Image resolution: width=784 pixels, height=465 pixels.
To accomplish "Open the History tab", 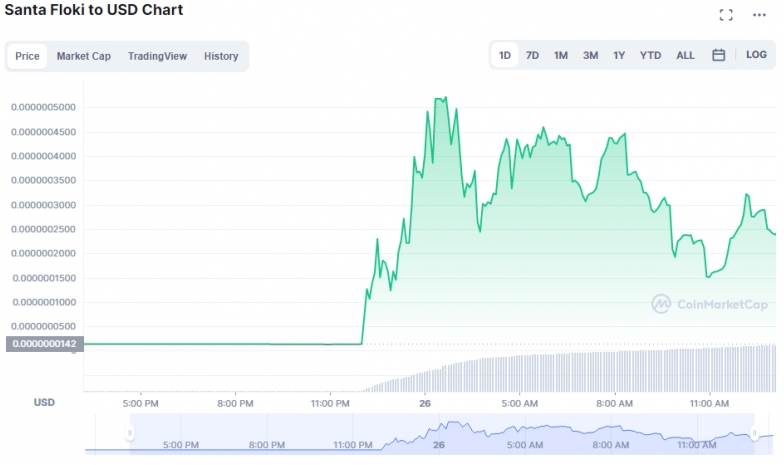I will [x=220, y=56].
